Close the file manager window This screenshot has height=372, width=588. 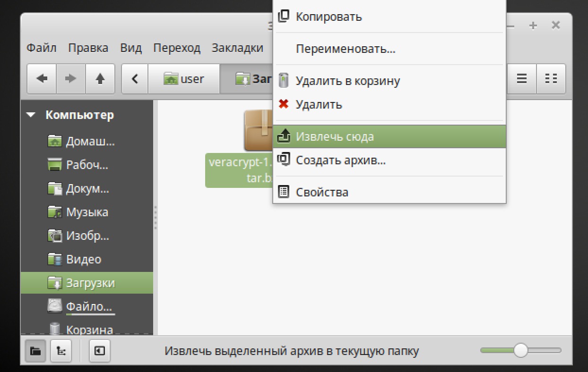tap(556, 25)
